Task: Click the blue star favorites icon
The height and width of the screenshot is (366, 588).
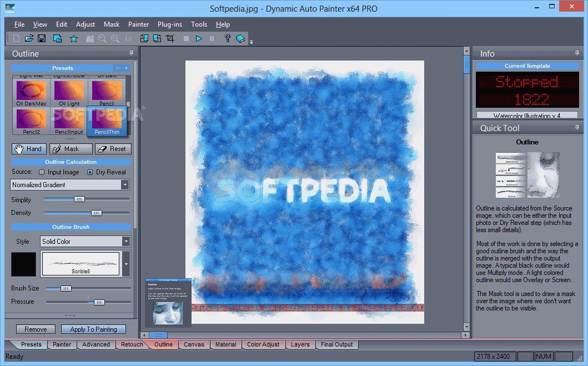Action: pos(74,39)
